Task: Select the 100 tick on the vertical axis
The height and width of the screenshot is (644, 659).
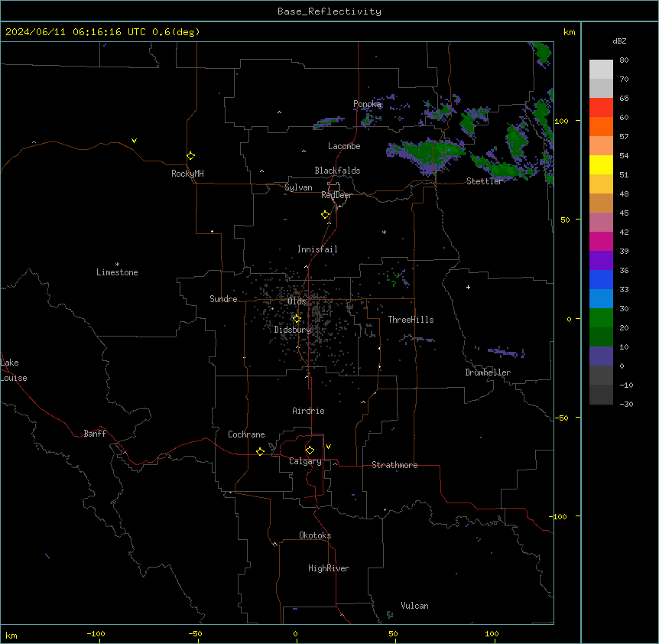Action: pyautogui.click(x=561, y=121)
